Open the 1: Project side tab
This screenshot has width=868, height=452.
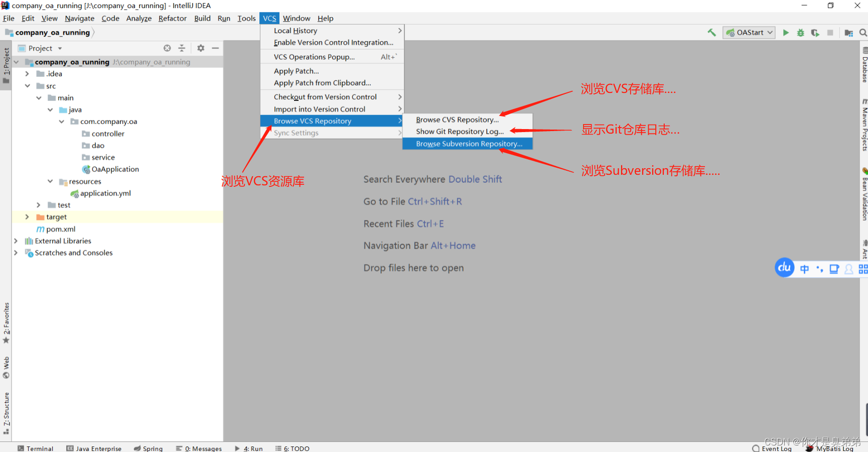point(6,65)
